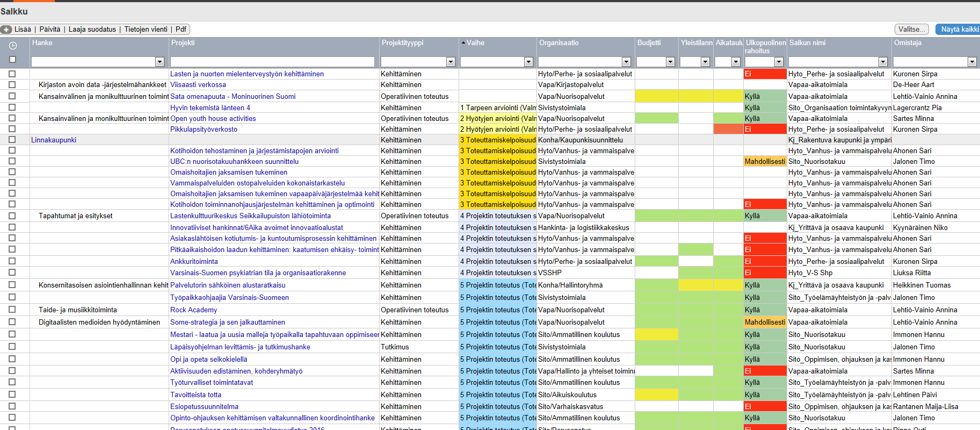Viewport: 980px width, 430px height.
Task: Click the Organisaatio filter text field
Action: [580, 62]
